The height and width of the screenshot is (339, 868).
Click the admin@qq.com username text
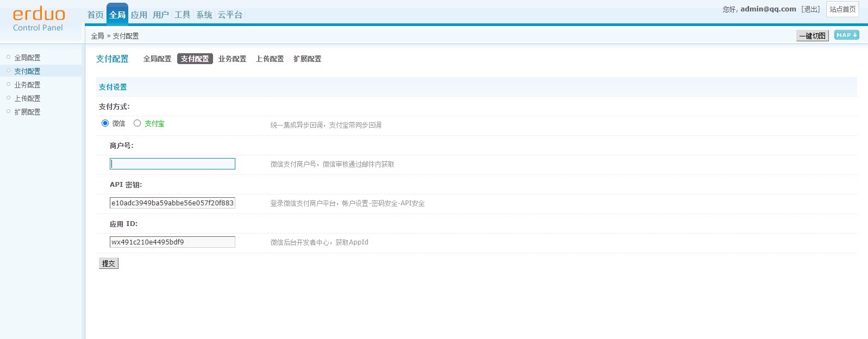[x=768, y=9]
